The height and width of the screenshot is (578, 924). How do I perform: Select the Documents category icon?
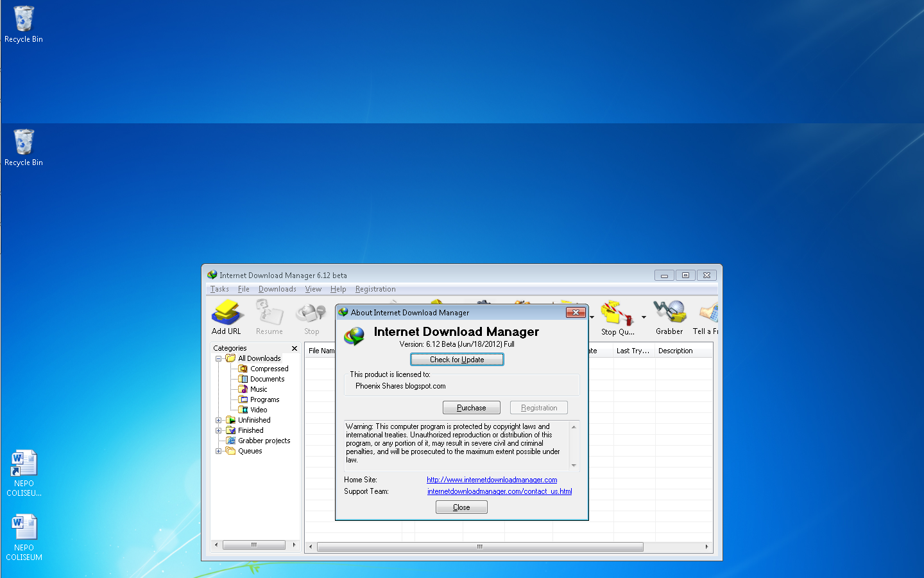point(243,379)
